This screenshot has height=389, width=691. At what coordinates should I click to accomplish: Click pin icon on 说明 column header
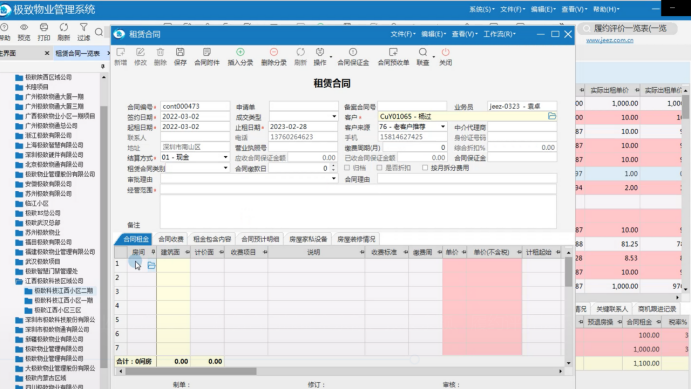point(362,252)
